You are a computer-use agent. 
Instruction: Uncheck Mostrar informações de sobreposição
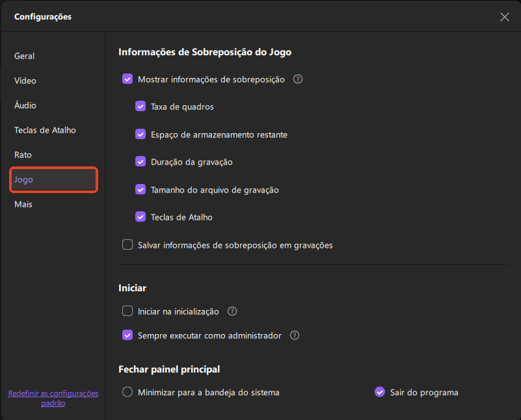127,79
